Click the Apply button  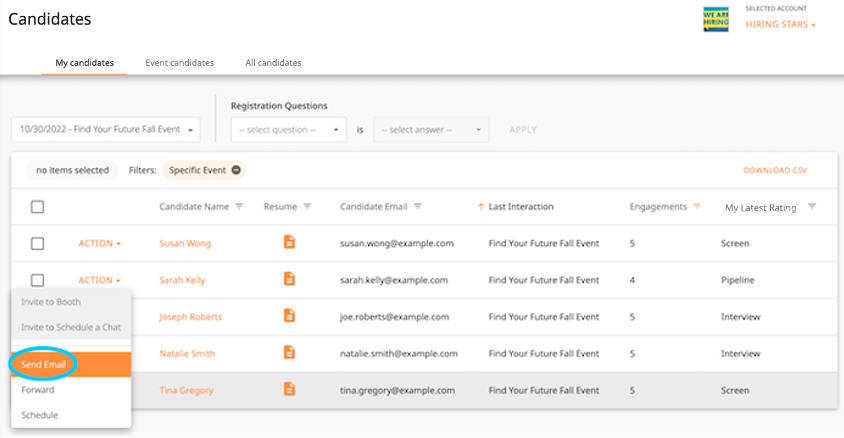tap(523, 130)
